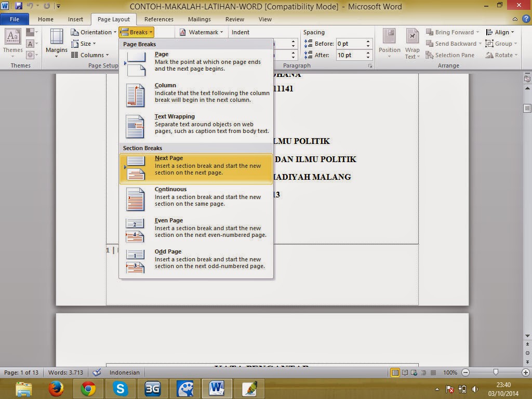Open theme fonts dropdown
Screen dimensions: 532x399
(32, 44)
